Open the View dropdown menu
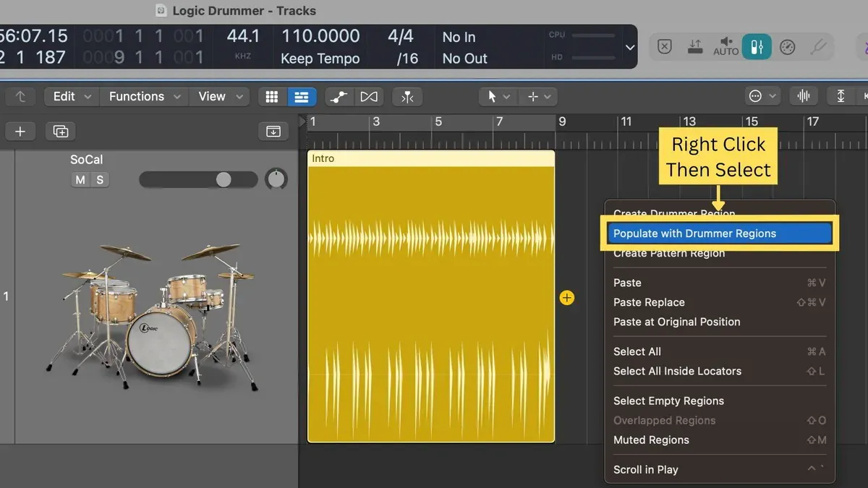 click(x=219, y=96)
